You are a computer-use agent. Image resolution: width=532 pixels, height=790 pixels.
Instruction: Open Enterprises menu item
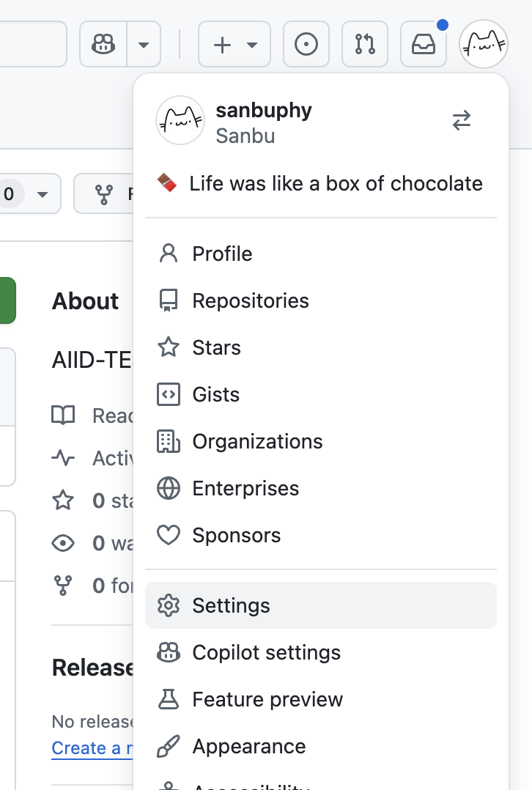coord(245,488)
